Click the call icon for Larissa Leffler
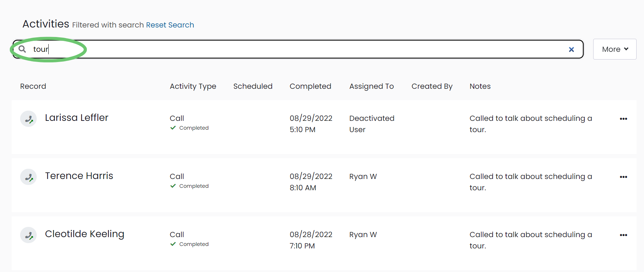Viewport: 644px width, 272px height. click(x=29, y=119)
